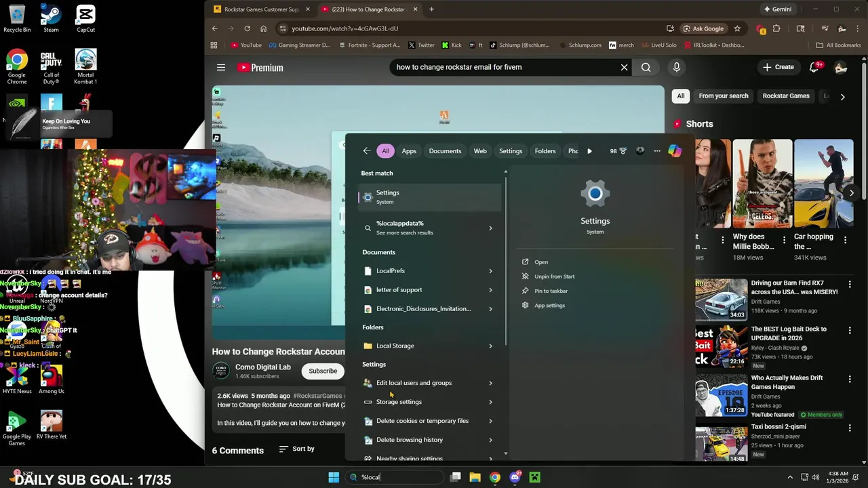Click Copilot icon in search panel

click(675, 151)
